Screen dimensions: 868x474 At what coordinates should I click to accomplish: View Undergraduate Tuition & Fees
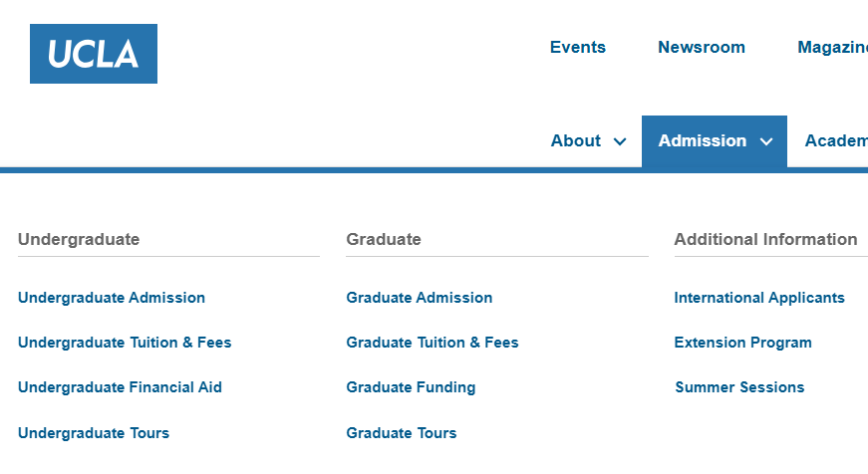[x=125, y=343]
